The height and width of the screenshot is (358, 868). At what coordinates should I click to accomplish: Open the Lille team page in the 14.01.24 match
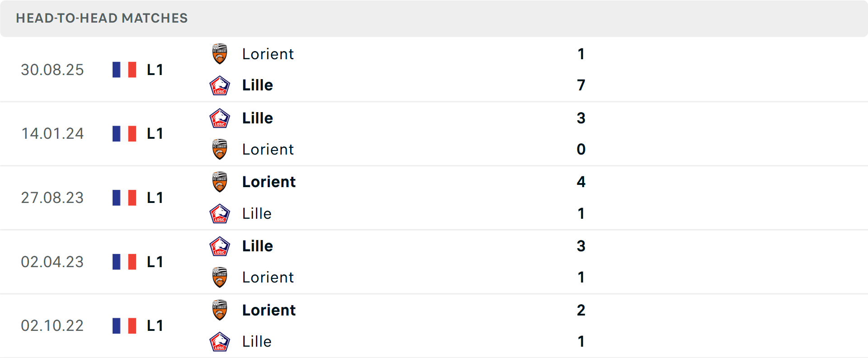click(257, 118)
